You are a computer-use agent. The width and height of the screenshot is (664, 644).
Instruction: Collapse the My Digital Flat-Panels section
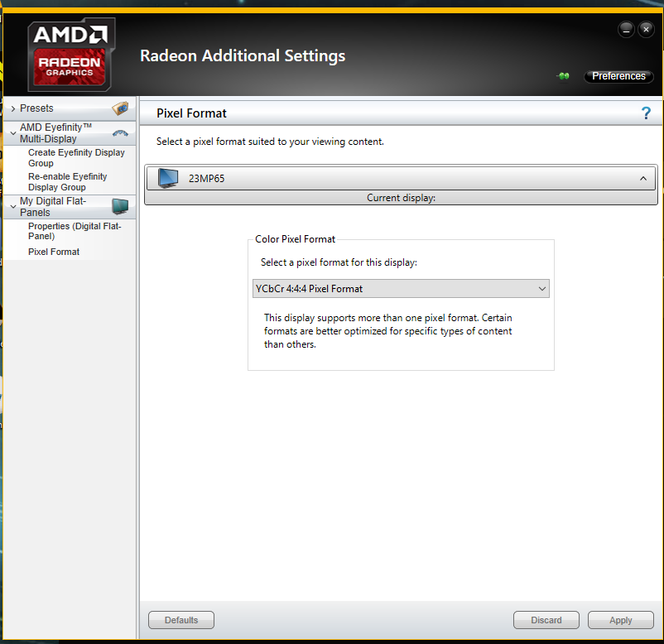13,207
